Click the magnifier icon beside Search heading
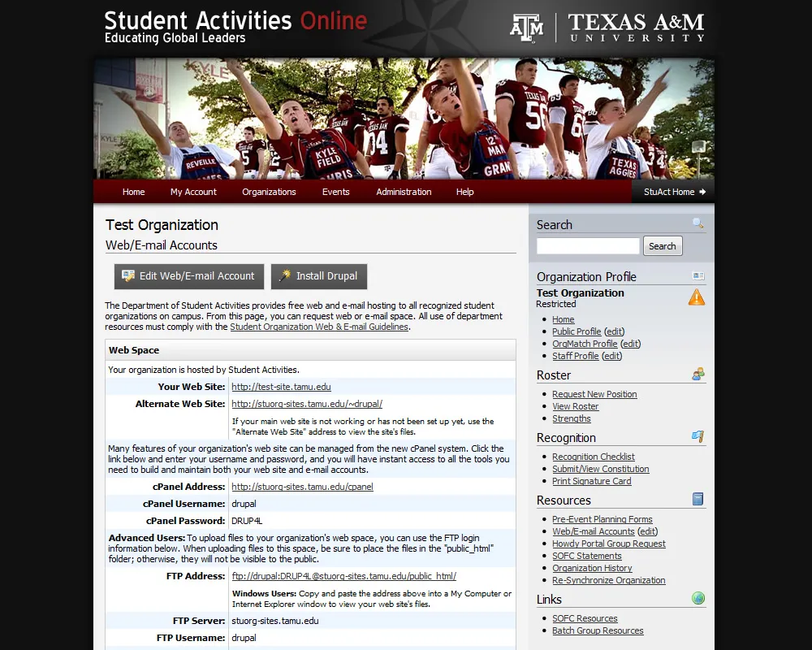This screenshot has height=650, width=812. click(698, 223)
